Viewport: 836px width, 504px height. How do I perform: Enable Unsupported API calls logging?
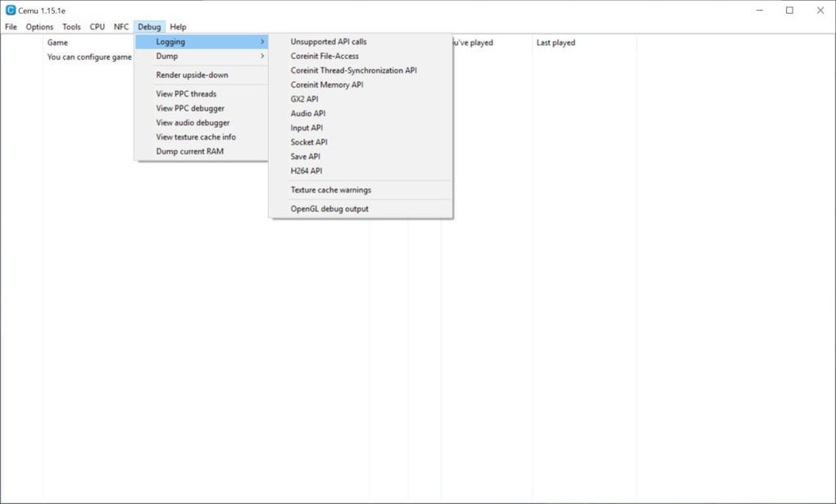[x=361, y=42]
